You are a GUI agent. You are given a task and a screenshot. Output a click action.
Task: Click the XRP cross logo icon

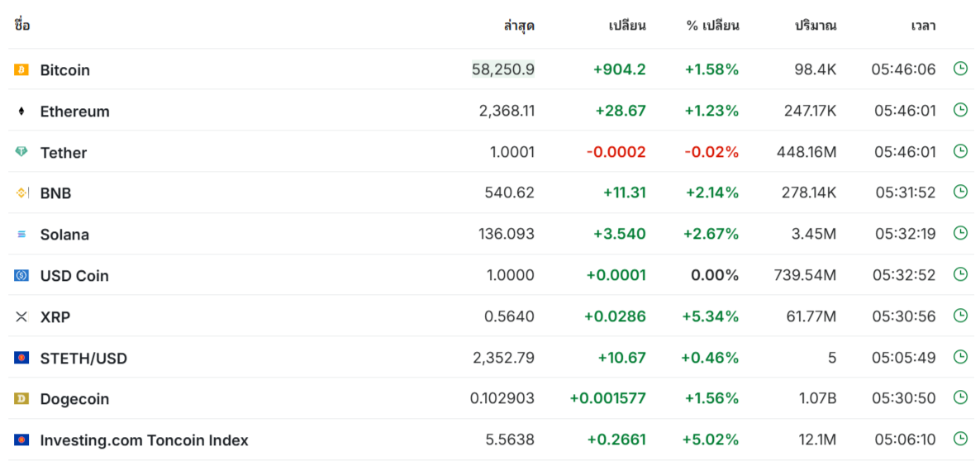[x=21, y=316]
